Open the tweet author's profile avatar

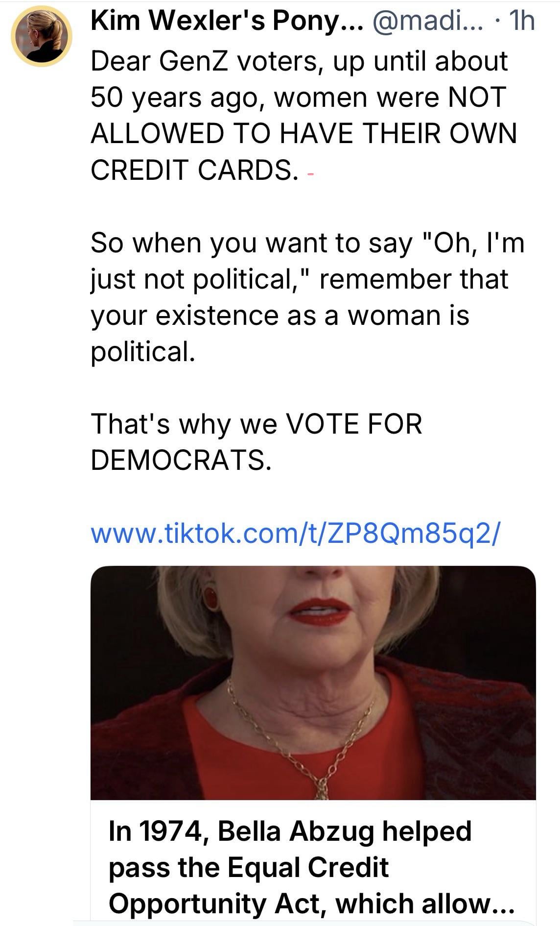(42, 38)
